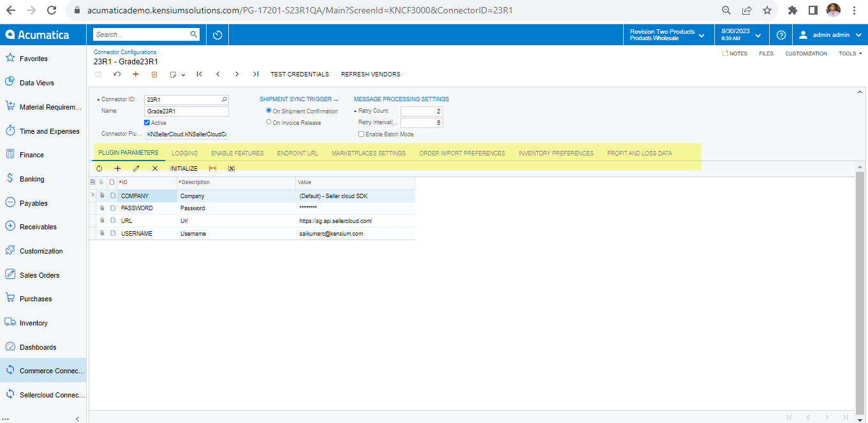Delete the selected grid row with X icon
Image resolution: width=868 pixels, height=423 pixels.
pos(155,169)
